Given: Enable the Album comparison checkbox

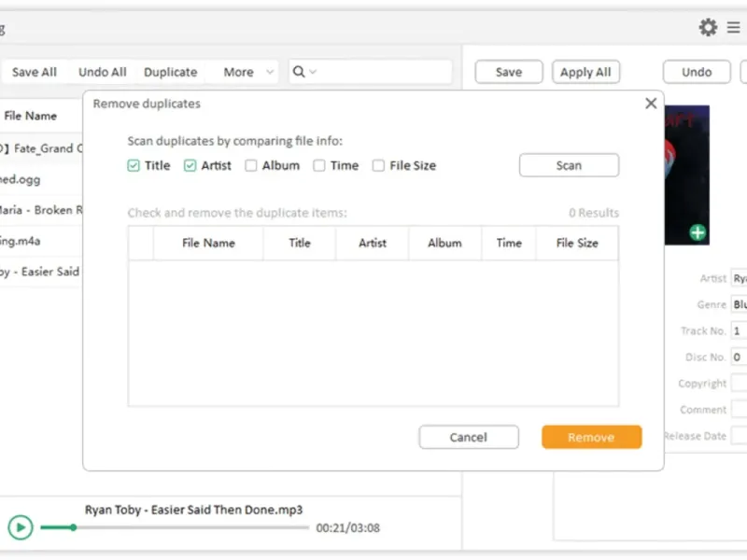Looking at the screenshot, I should point(251,166).
